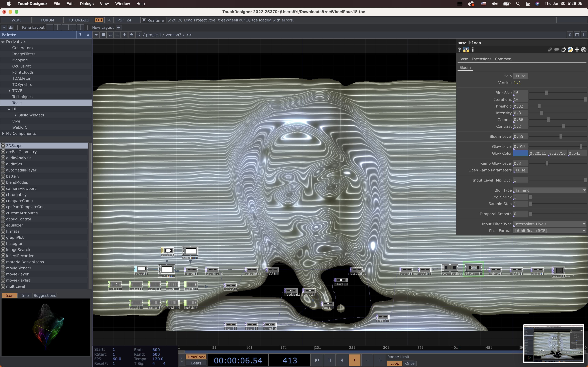588x367 pixels.
Task: Click the Palette help question mark
Action: pyautogui.click(x=80, y=35)
